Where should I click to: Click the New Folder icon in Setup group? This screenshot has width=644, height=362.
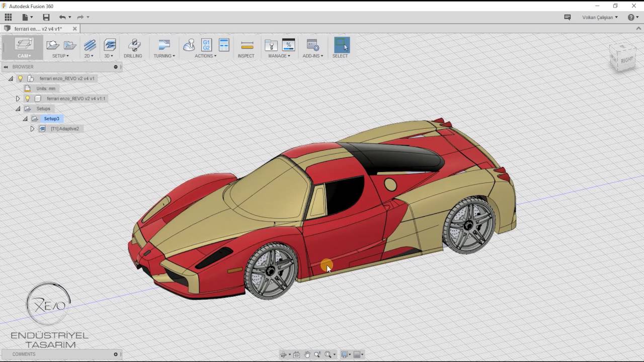70,45
